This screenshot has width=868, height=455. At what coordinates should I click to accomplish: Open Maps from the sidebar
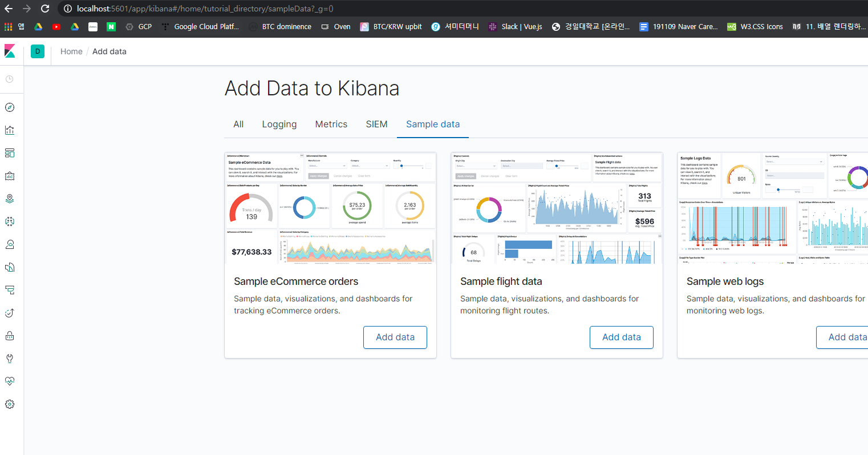(x=10, y=199)
